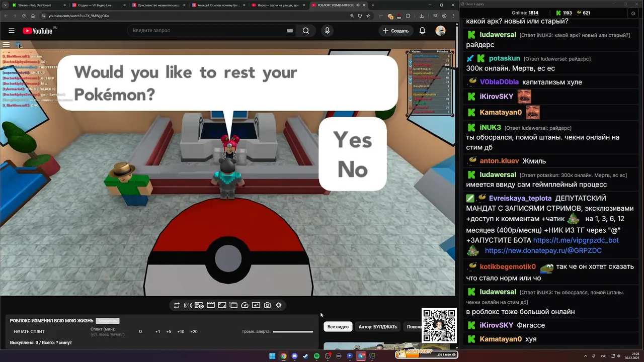Click the speedometer icon in the player toolbar
Screen dimensions: 644x362
[245, 305]
